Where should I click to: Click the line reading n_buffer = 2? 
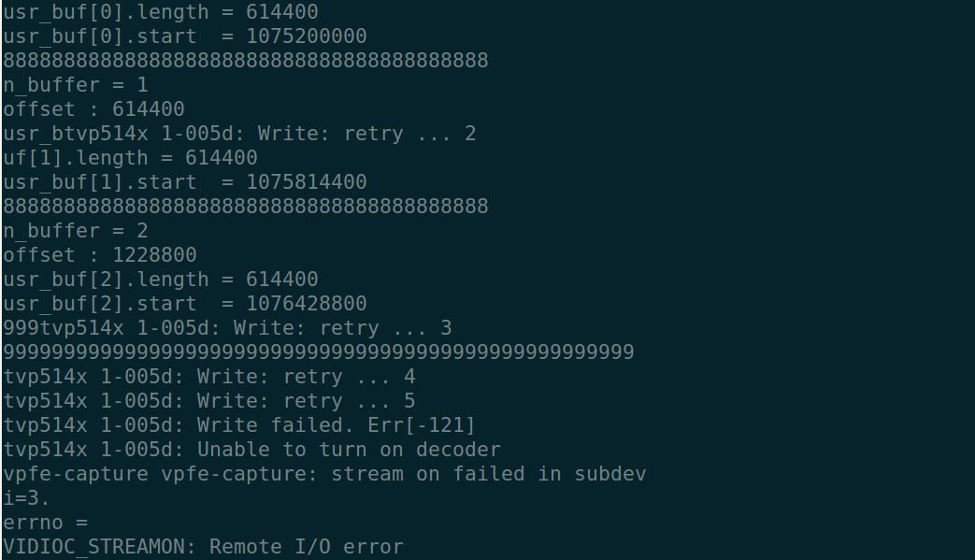pos(76,231)
